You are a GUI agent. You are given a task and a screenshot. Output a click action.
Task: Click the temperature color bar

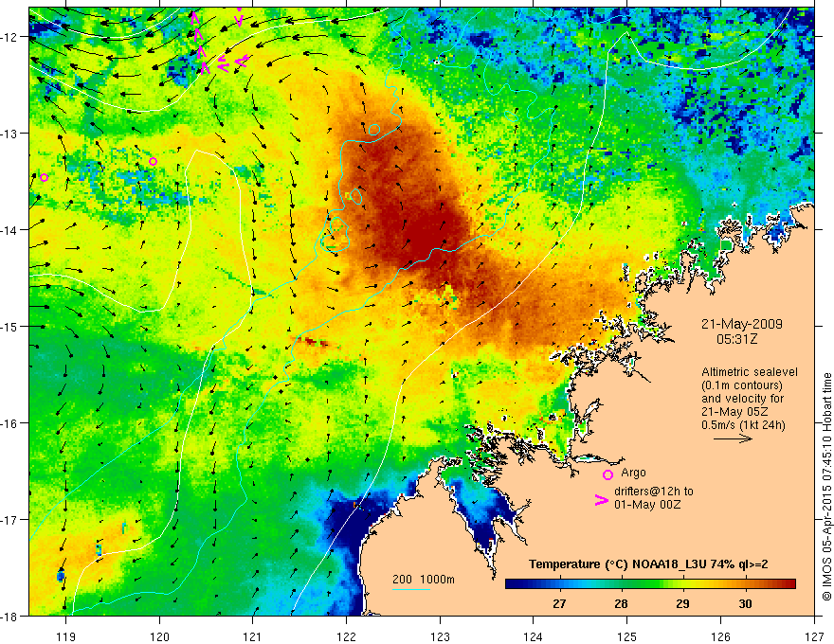click(x=650, y=584)
